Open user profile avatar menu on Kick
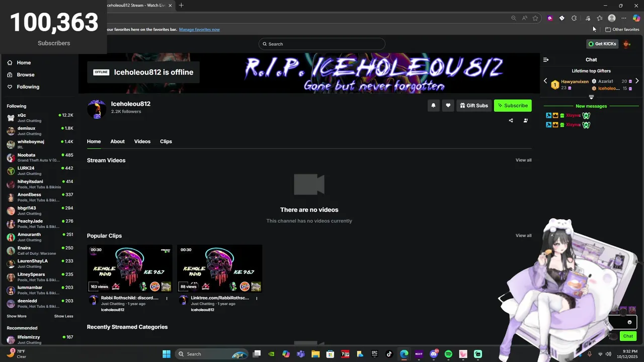Image resolution: width=644 pixels, height=362 pixels. [627, 44]
